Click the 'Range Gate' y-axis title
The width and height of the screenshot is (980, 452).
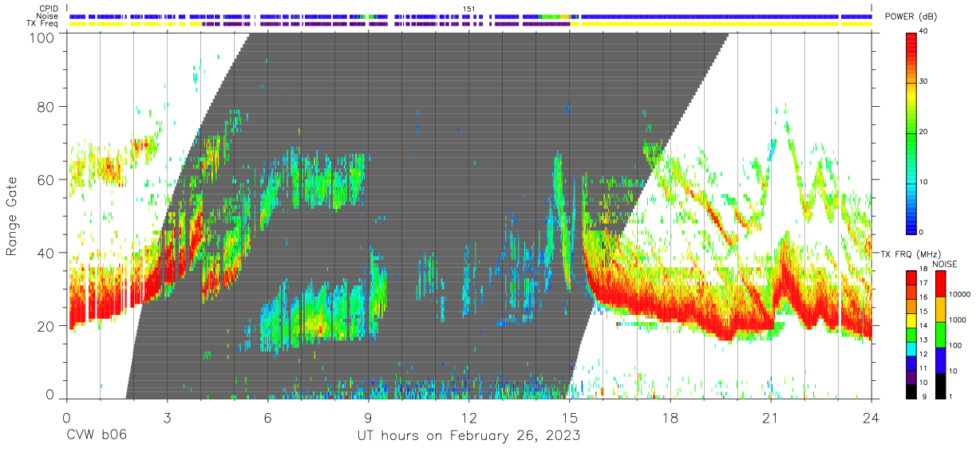coord(13,216)
